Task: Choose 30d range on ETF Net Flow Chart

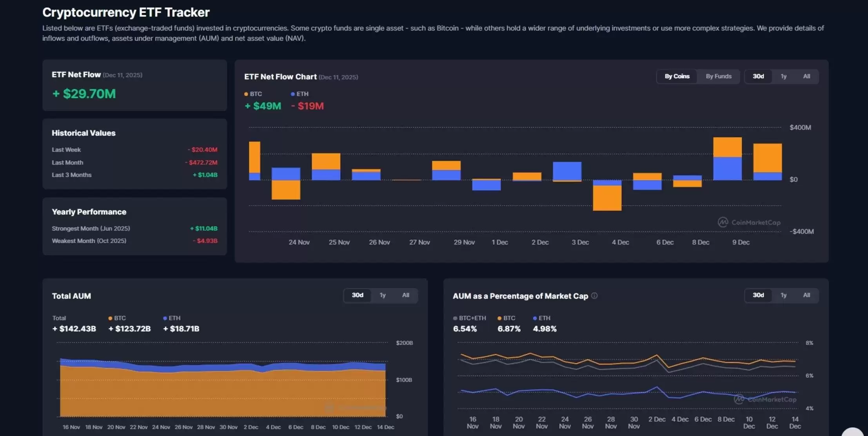Action: coord(758,76)
